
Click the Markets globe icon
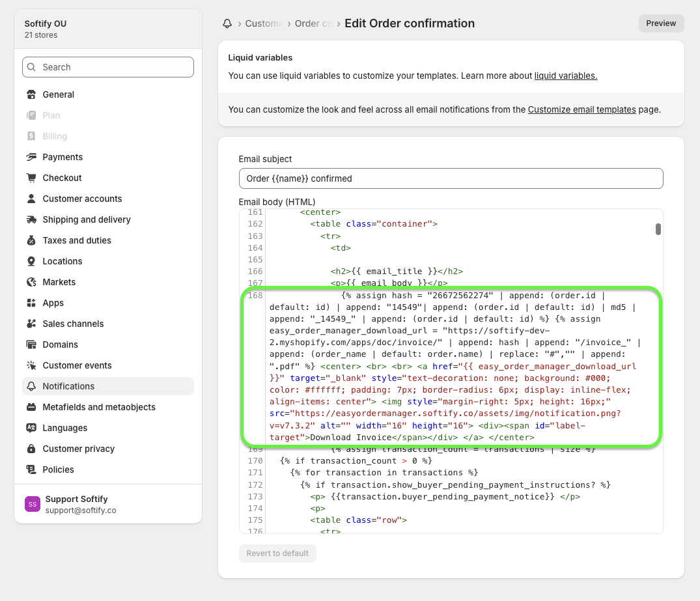pos(31,282)
